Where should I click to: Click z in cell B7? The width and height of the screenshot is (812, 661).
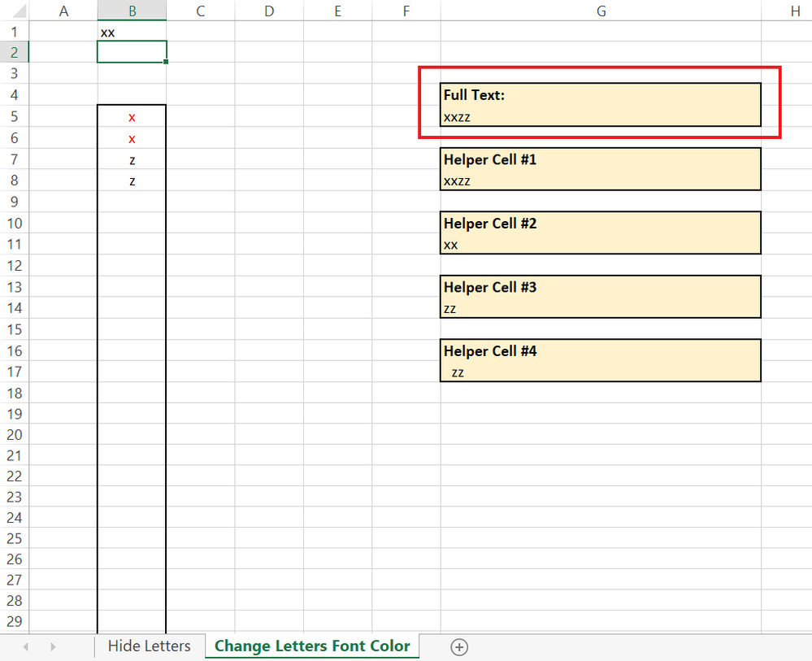[132, 159]
